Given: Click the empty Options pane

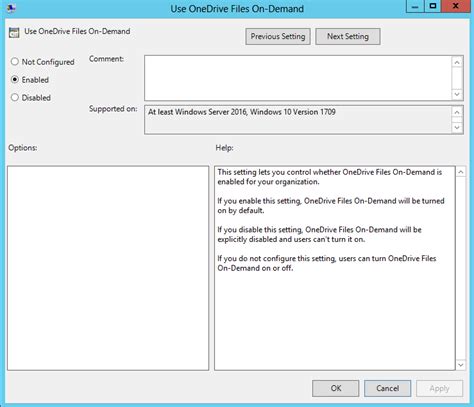Looking at the screenshot, I should (x=108, y=268).
